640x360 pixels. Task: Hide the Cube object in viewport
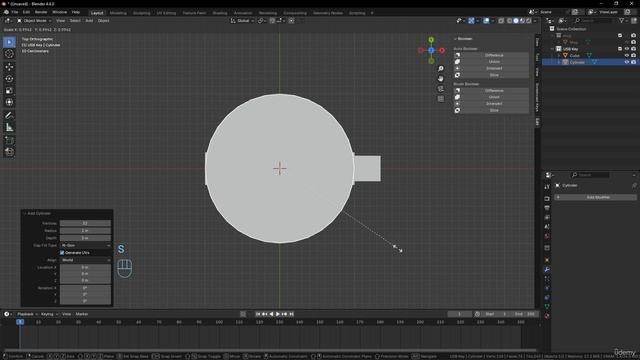pos(627,56)
